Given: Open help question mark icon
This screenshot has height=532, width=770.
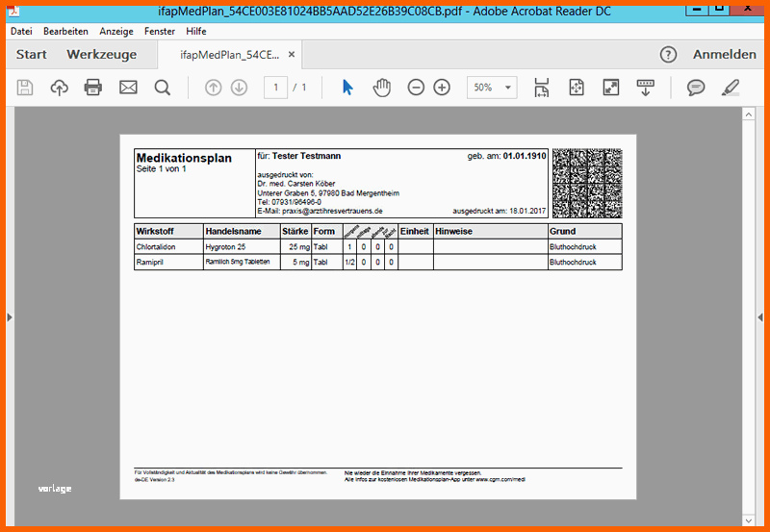Looking at the screenshot, I should (x=668, y=55).
